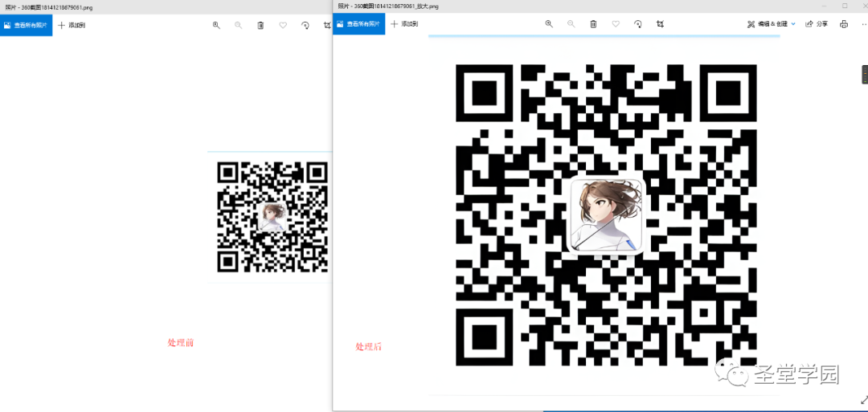Click 添加到 in the right Photos window
The image size is (868, 412).
[x=404, y=24]
